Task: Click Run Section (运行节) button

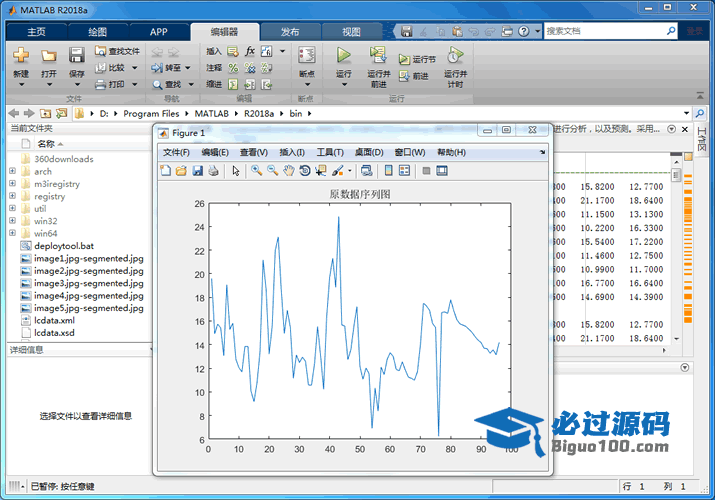Action: coord(417,59)
